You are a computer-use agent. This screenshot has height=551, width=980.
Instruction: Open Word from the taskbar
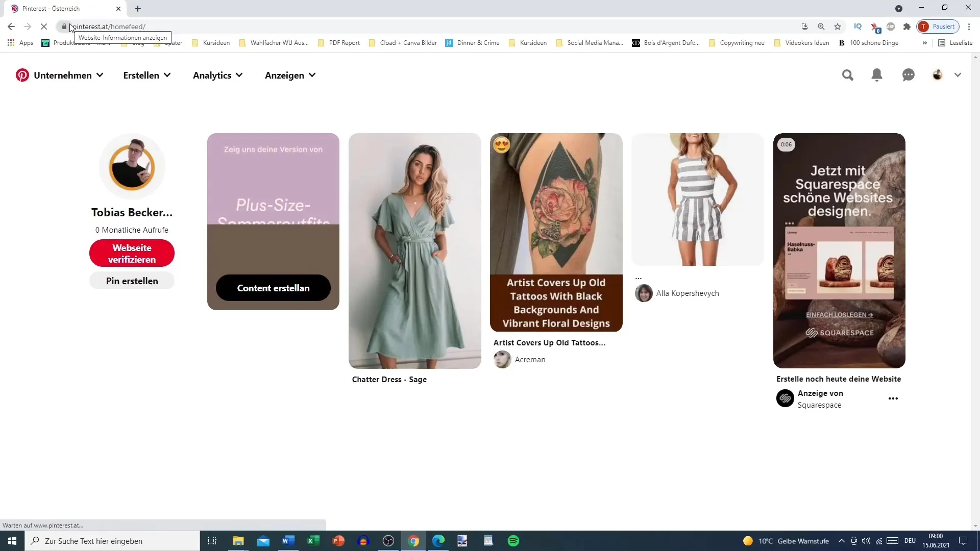[288, 541]
